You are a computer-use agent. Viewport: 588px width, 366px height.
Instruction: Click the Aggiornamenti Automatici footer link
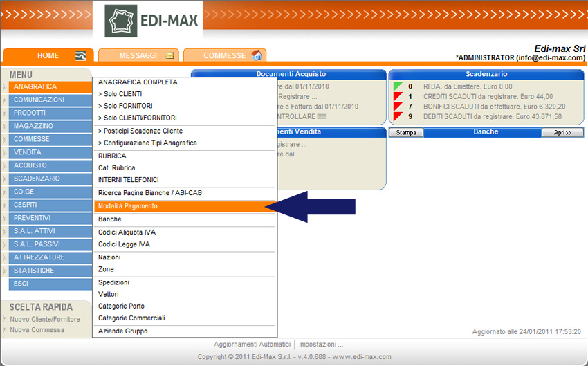coord(252,344)
